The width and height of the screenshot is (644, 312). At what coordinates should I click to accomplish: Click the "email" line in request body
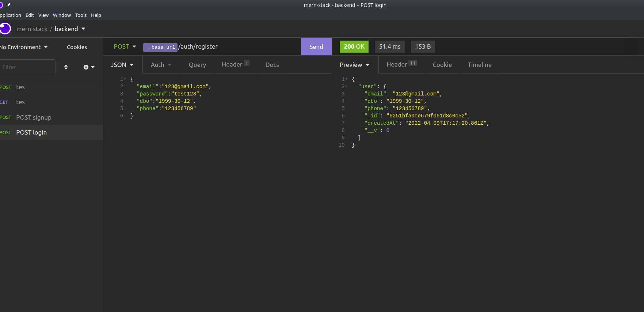174,86
